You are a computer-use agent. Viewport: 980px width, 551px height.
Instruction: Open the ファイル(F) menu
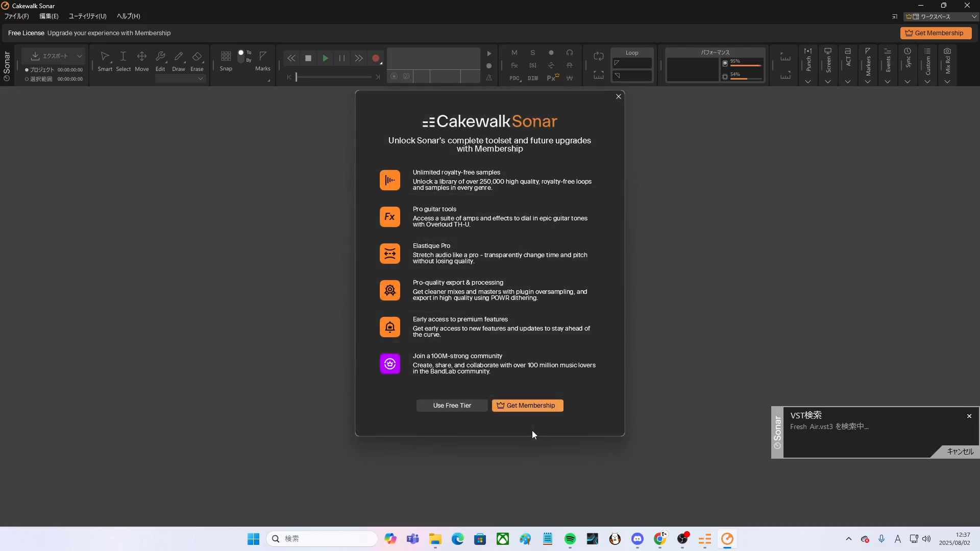coord(17,16)
